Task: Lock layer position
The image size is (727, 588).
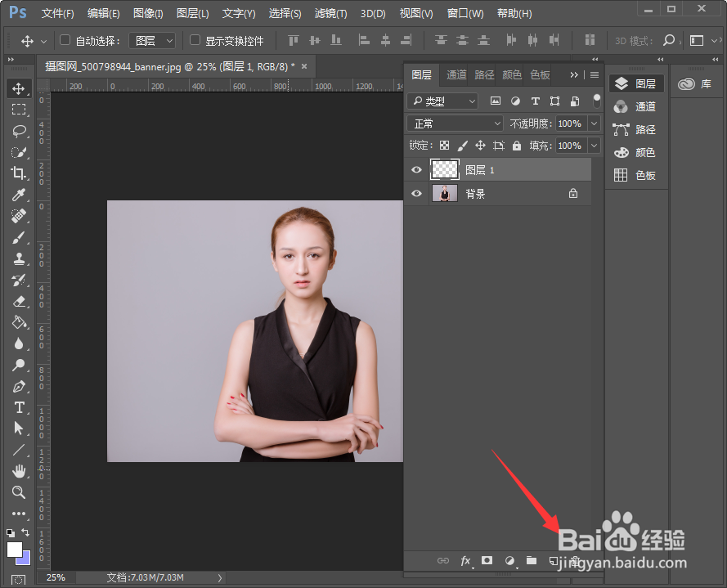Action: [x=480, y=146]
